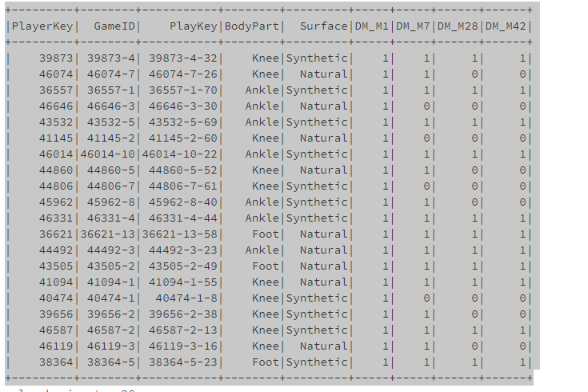The image size is (588, 392).
Task: Click the DM_M7 column header
Action: tap(414, 26)
